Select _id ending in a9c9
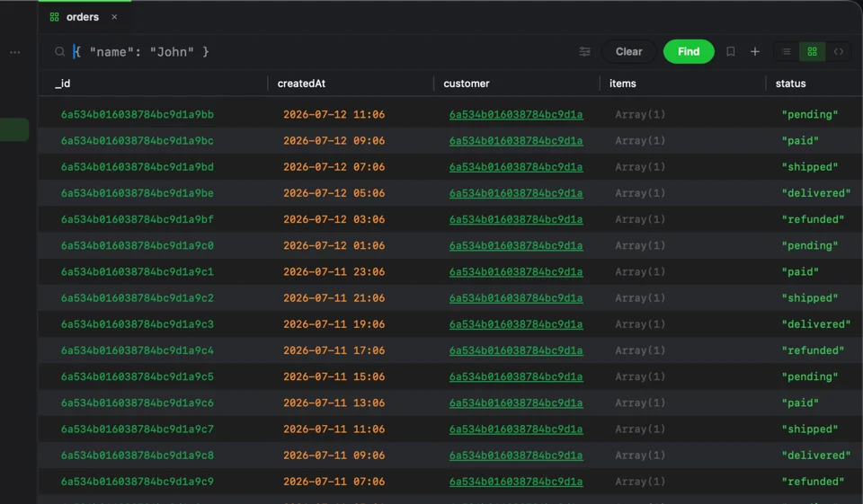 pyautogui.click(x=137, y=482)
